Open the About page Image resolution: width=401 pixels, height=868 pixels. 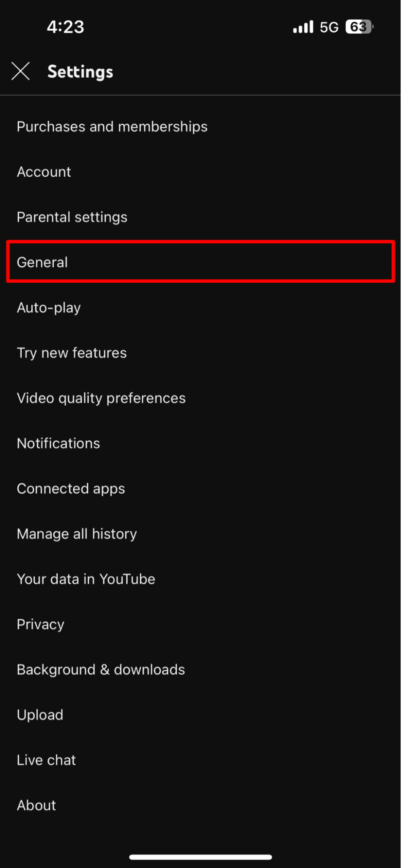[36, 805]
